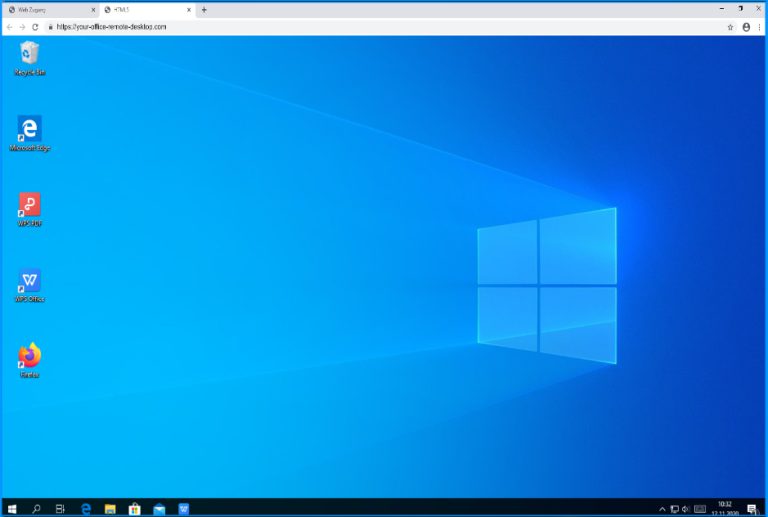Viewport: 768px width, 517px height.
Task: Open the browser three-dot menu
Action: tap(759, 27)
